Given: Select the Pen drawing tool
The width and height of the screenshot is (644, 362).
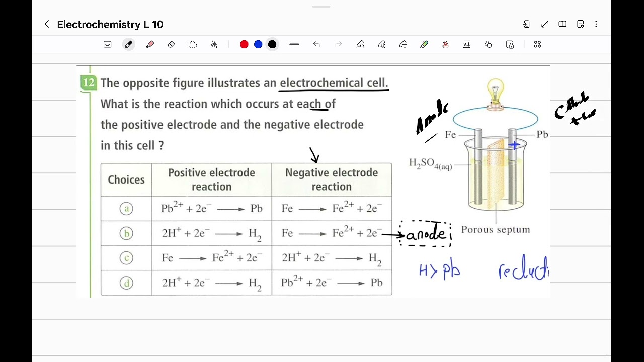Looking at the screenshot, I should 129,44.
